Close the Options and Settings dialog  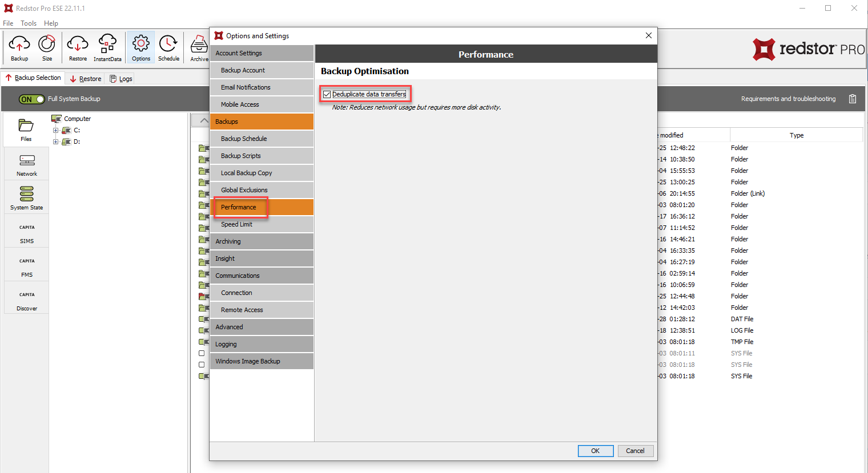click(x=649, y=35)
